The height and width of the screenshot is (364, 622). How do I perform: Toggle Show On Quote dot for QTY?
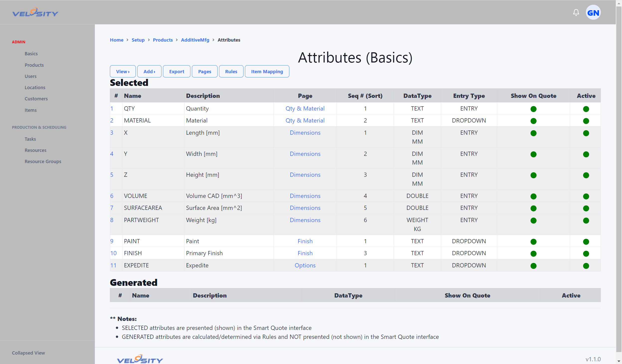[533, 109]
